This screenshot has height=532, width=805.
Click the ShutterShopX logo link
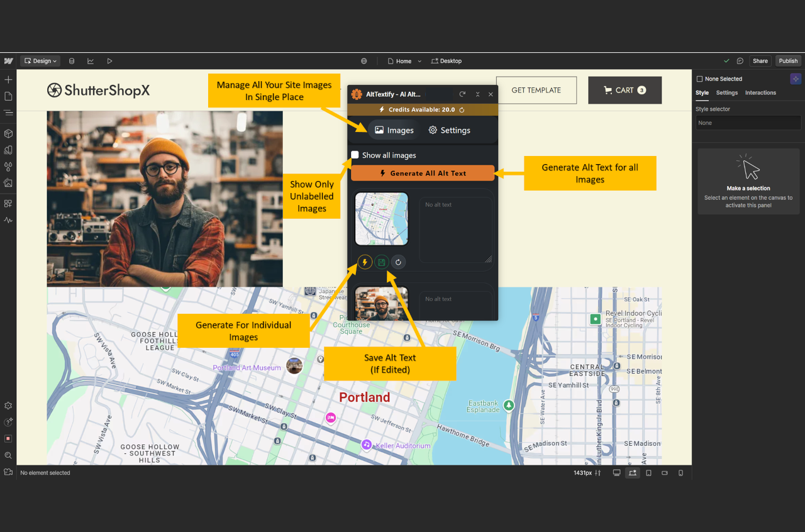coord(99,90)
